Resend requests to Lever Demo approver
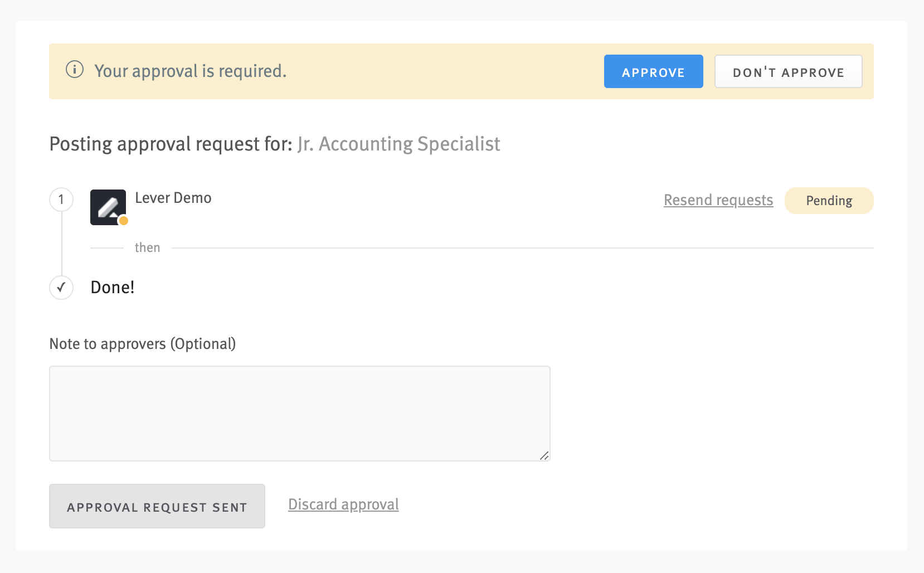924x573 pixels. [718, 200]
